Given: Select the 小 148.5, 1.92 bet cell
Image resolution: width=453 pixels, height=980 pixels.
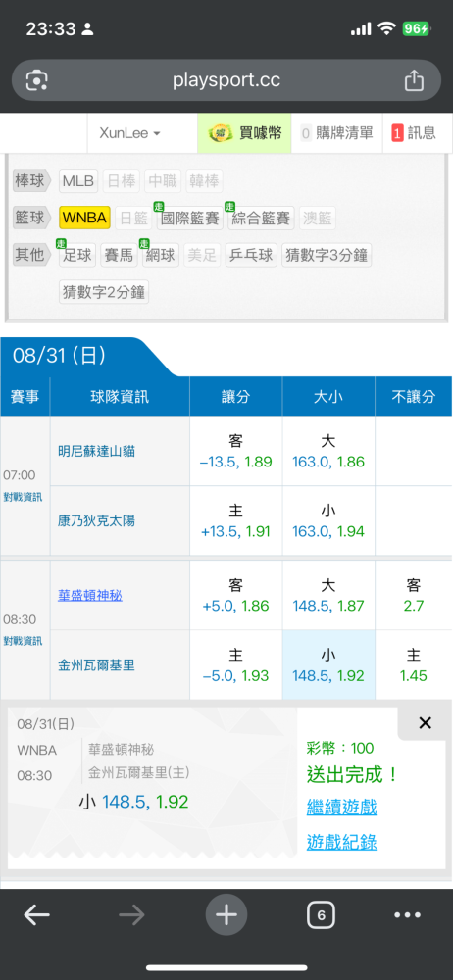Looking at the screenshot, I should [x=328, y=664].
